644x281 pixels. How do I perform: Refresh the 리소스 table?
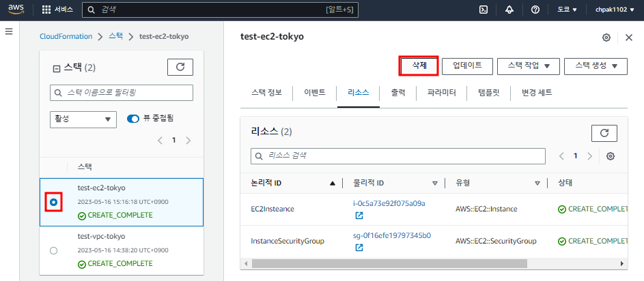point(604,133)
